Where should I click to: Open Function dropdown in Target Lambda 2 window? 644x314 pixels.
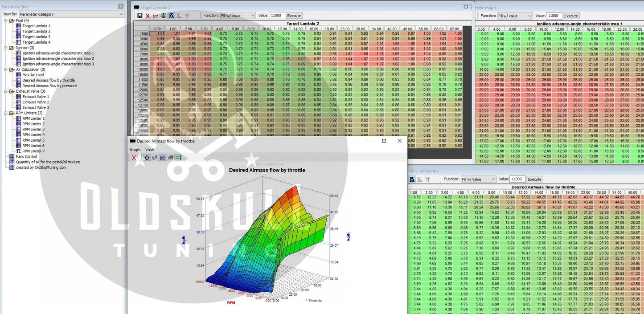point(238,16)
